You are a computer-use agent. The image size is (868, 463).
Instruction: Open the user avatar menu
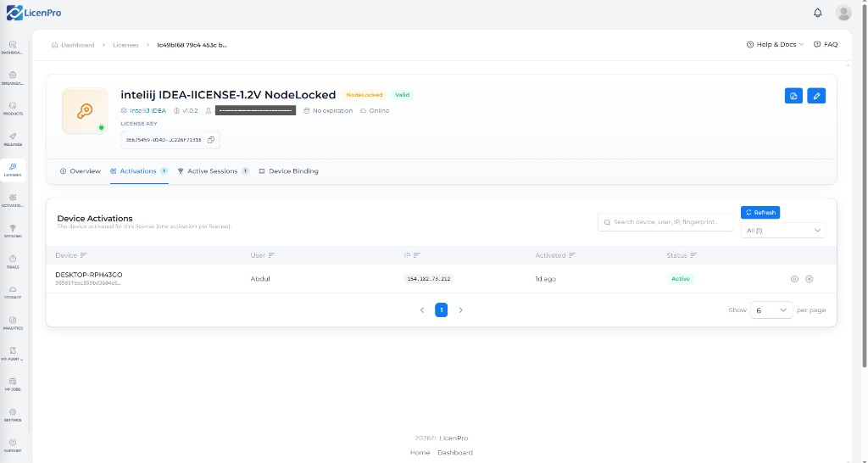coord(843,13)
